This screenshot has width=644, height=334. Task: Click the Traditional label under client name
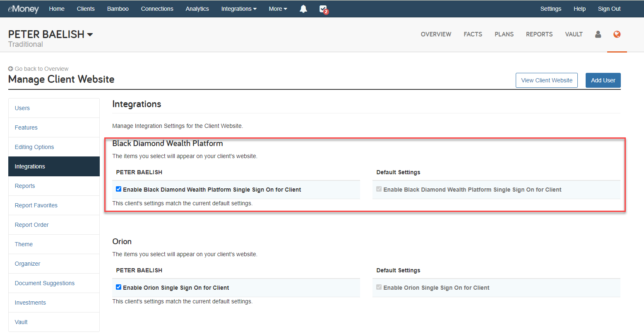26,44
